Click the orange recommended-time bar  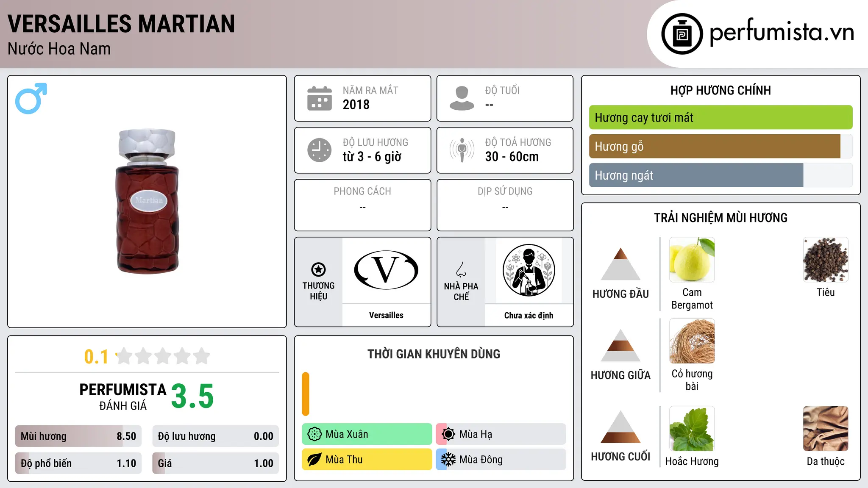[306, 394]
